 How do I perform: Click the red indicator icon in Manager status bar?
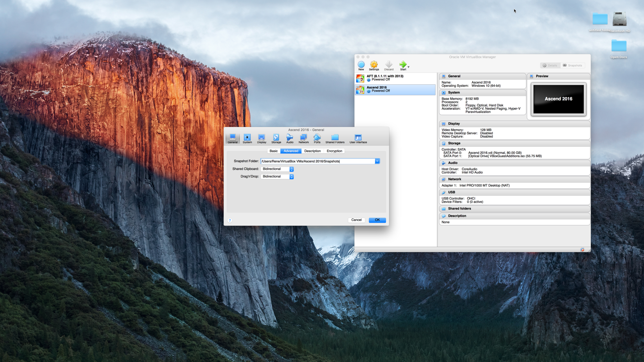point(582,250)
